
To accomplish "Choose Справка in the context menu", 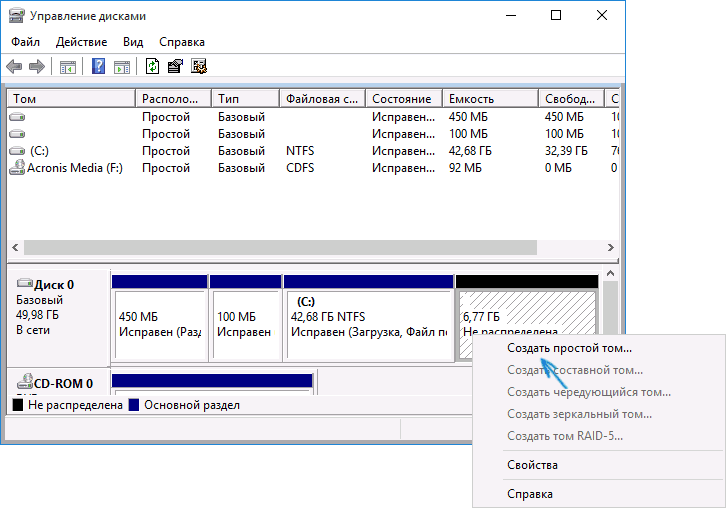I will (530, 494).
